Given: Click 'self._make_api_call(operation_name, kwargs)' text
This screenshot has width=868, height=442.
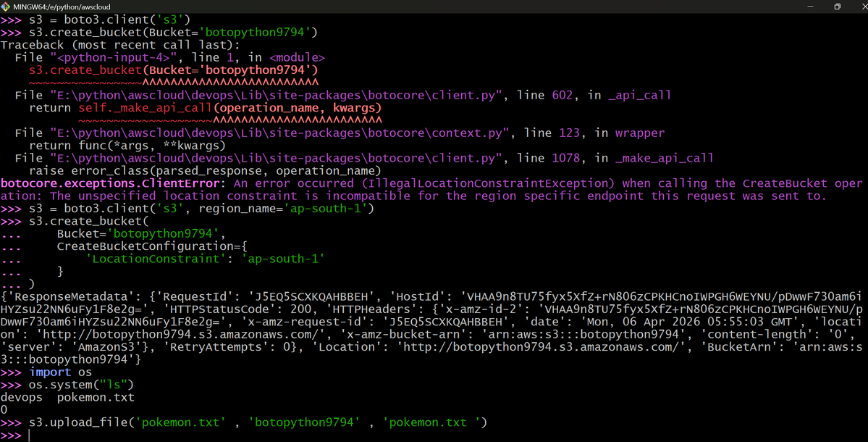Looking at the screenshot, I should pyautogui.click(x=229, y=108).
